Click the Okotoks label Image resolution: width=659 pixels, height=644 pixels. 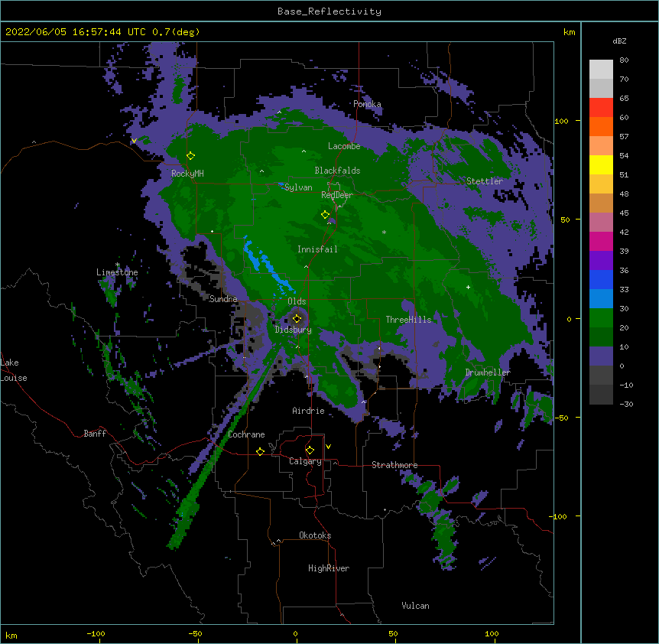tap(315, 535)
